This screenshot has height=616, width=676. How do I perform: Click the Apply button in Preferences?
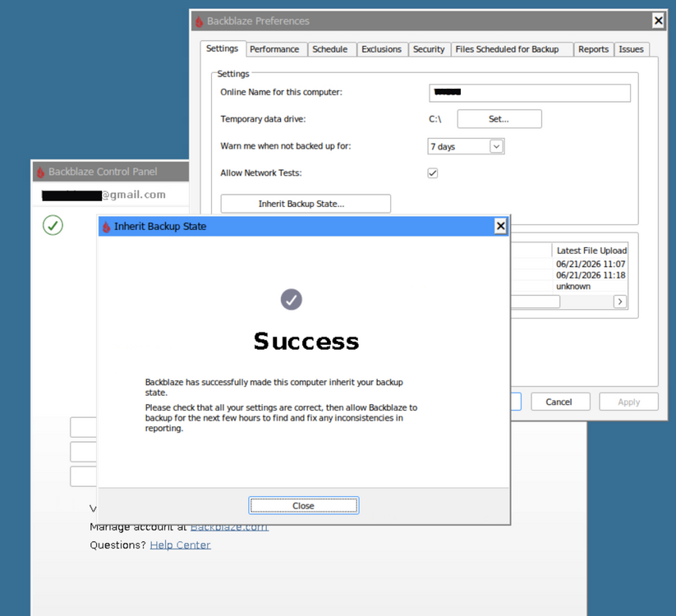(628, 402)
